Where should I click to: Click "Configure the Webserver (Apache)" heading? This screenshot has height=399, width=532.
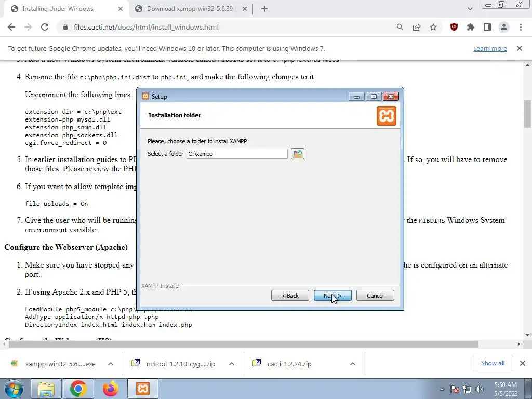coord(66,247)
